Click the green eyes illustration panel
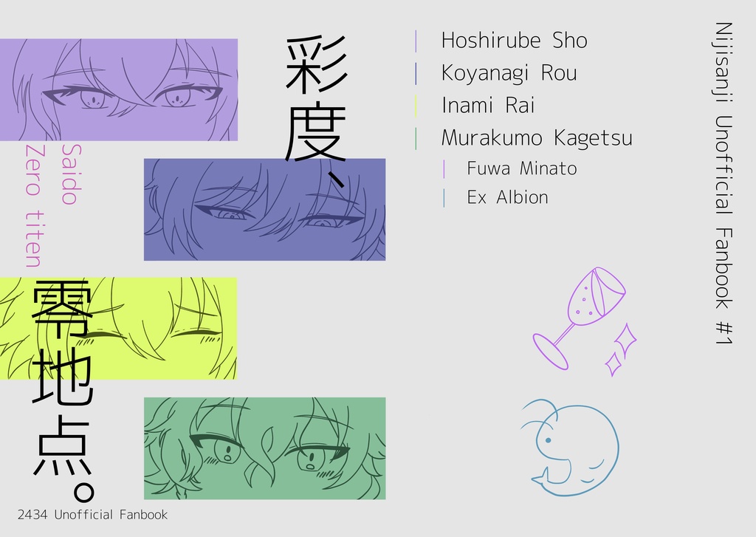Image resolution: width=756 pixels, height=537 pixels. tap(265, 448)
